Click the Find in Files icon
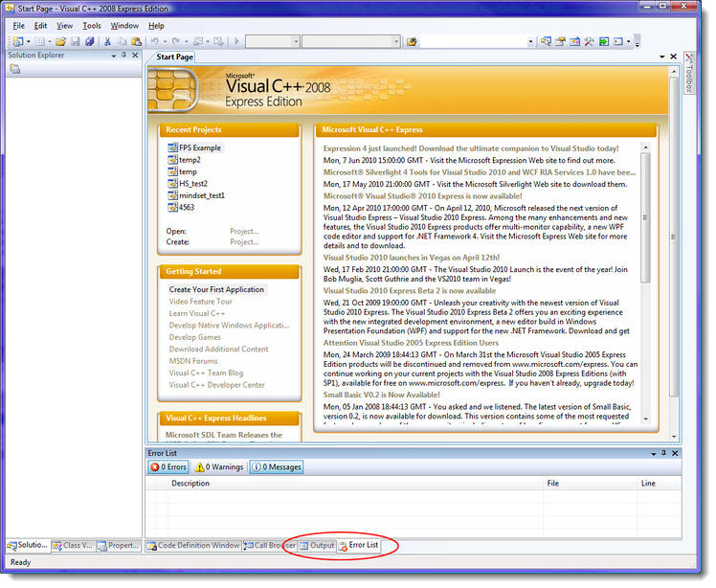 click(x=412, y=42)
